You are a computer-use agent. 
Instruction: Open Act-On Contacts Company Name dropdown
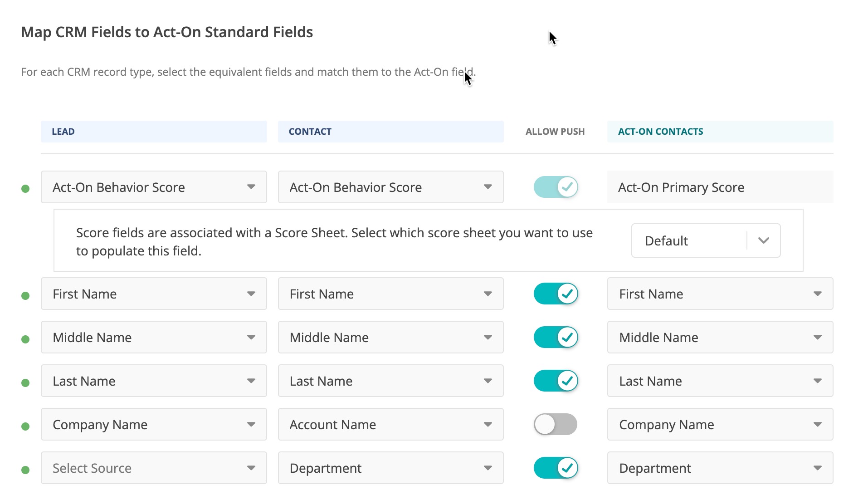(720, 425)
